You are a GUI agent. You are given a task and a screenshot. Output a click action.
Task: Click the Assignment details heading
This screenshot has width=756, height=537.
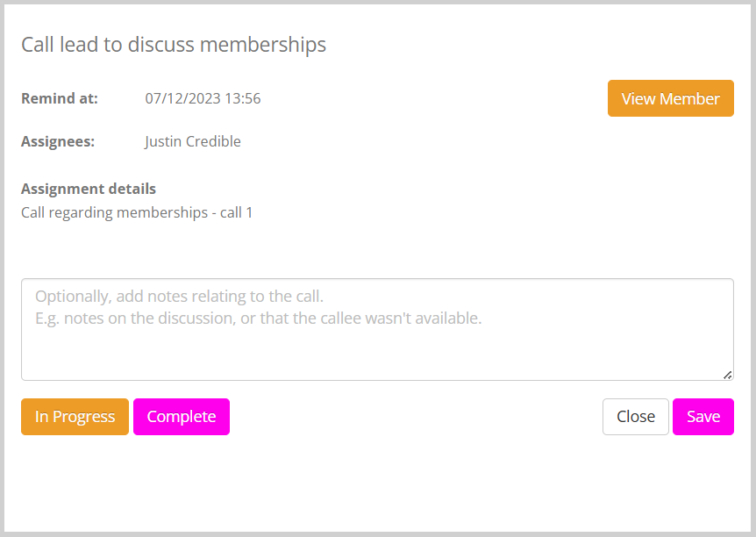pos(89,189)
